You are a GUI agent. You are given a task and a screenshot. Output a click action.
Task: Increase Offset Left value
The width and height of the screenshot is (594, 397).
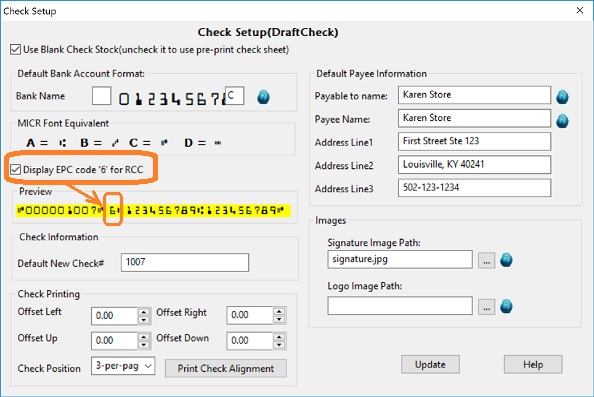[x=144, y=312]
